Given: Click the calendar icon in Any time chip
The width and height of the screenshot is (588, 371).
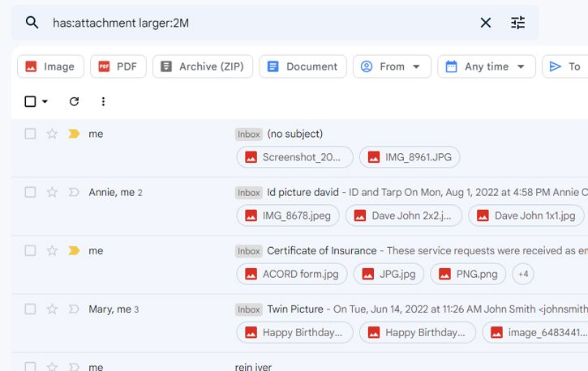Looking at the screenshot, I should [x=451, y=66].
